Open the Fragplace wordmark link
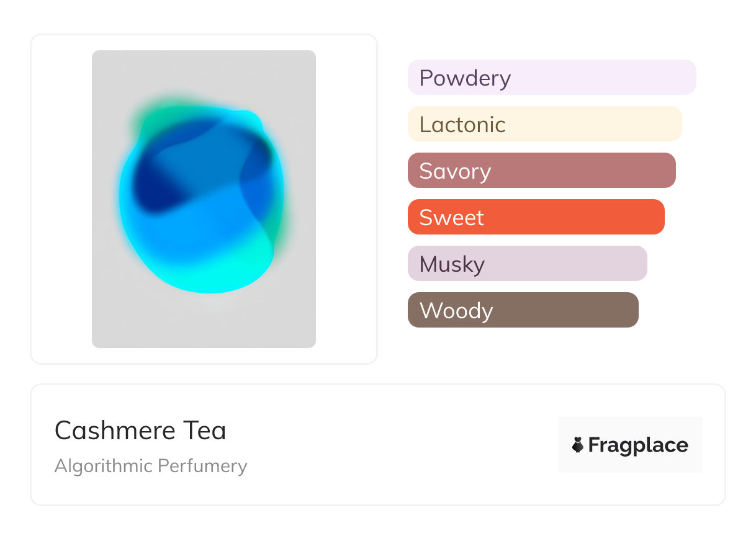 coord(638,445)
